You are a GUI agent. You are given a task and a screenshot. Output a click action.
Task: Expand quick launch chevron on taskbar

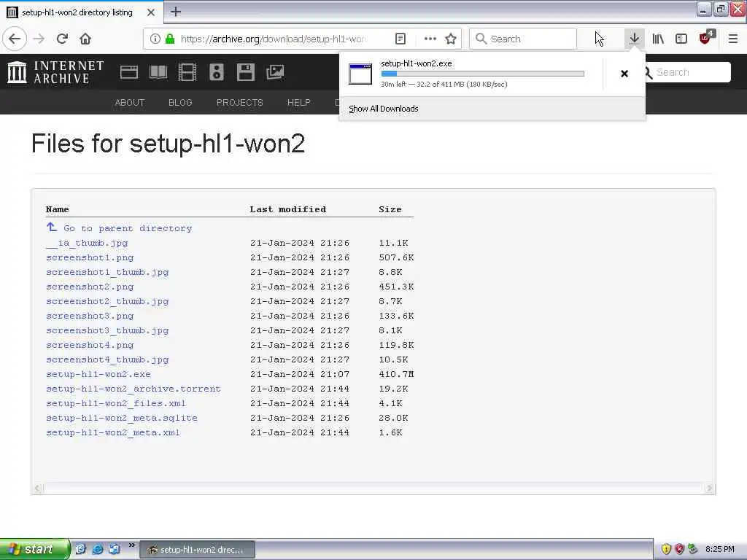132,545
